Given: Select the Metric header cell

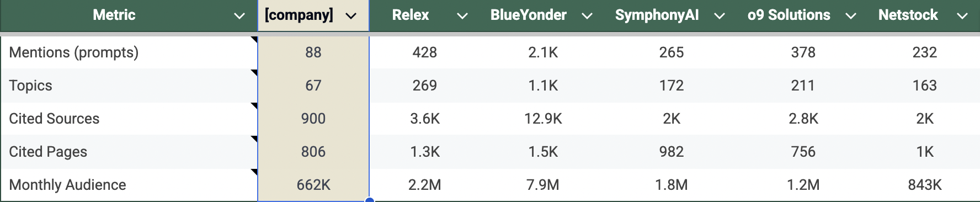Looking at the screenshot, I should [x=129, y=15].
